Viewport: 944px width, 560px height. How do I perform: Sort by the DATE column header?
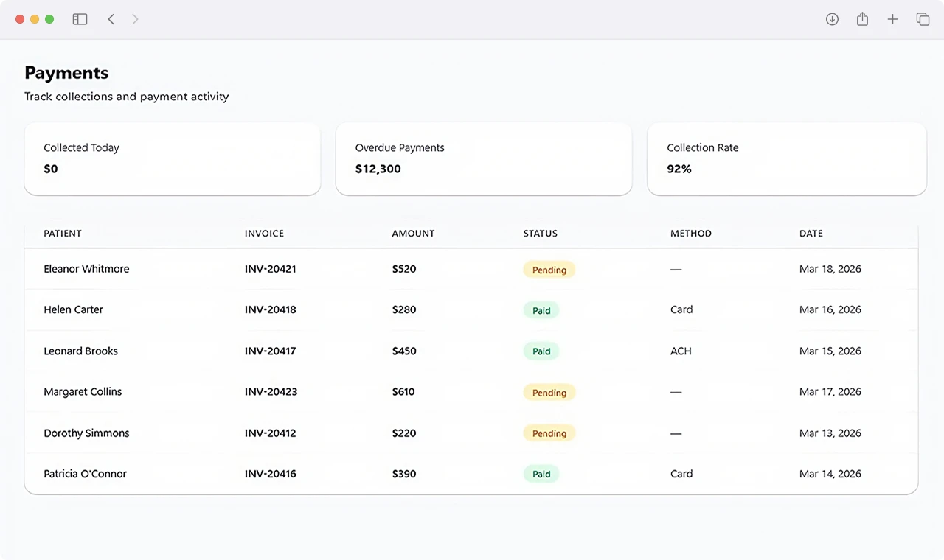coord(811,234)
